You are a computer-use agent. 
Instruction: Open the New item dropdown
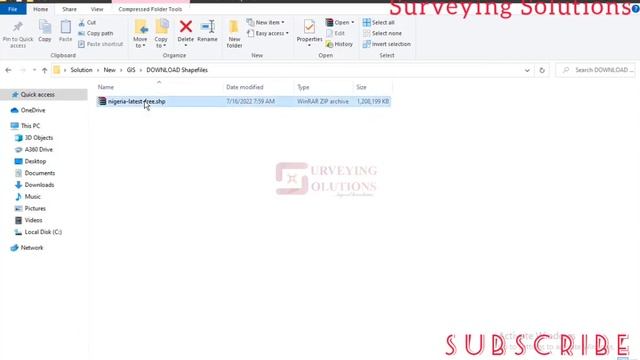coord(265,22)
